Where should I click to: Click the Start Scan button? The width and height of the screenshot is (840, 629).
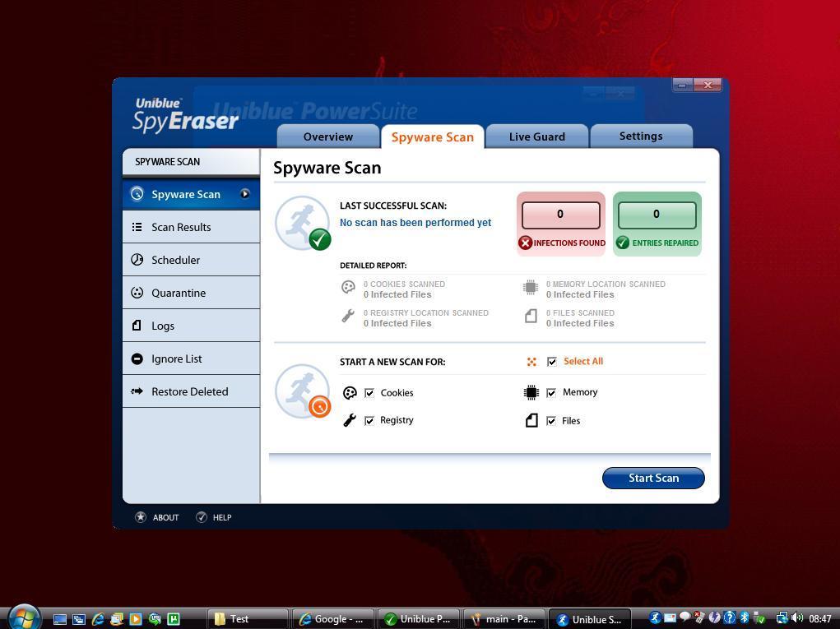pyautogui.click(x=653, y=478)
